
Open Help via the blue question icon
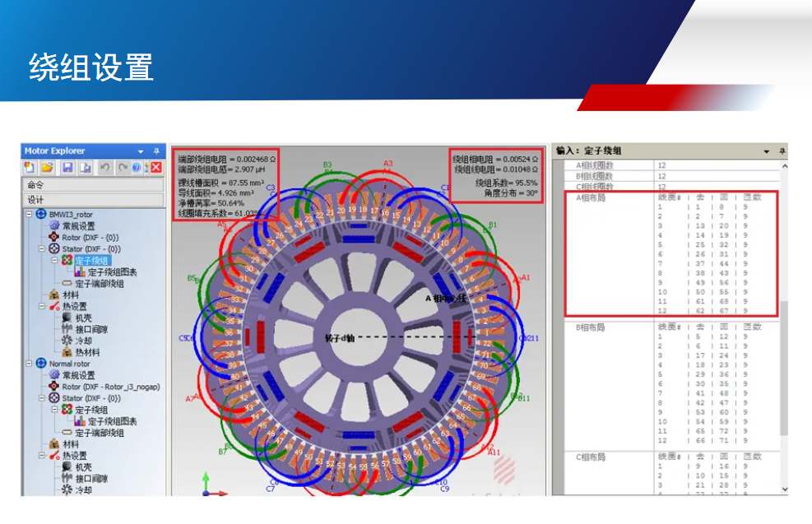point(137,168)
